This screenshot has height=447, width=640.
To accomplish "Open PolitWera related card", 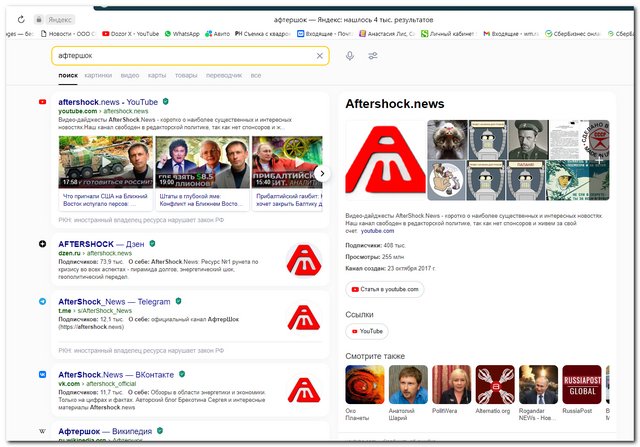I will tap(451, 390).
